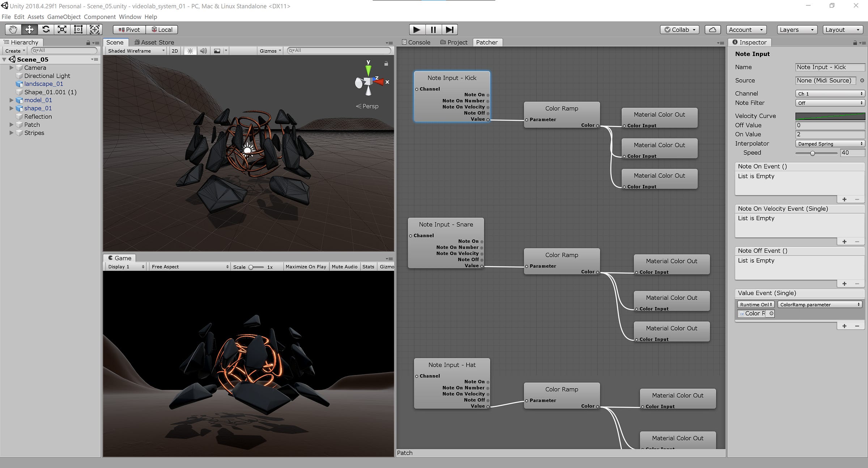The width and height of the screenshot is (868, 468).
Task: Expand the Camera object in Hierarchy
Action: 11,68
